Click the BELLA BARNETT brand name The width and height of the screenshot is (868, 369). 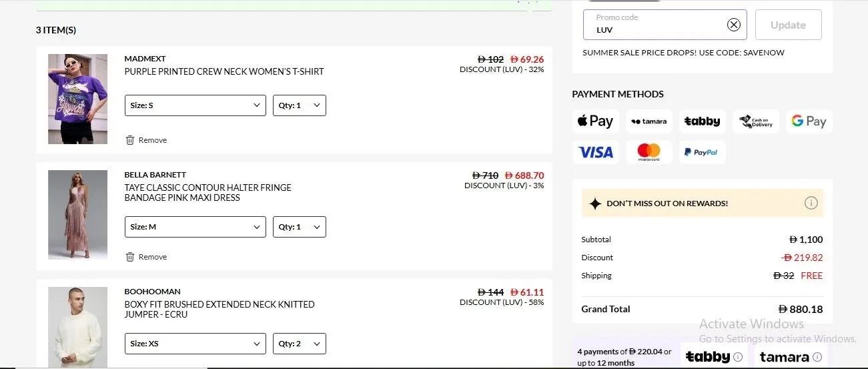coord(155,175)
